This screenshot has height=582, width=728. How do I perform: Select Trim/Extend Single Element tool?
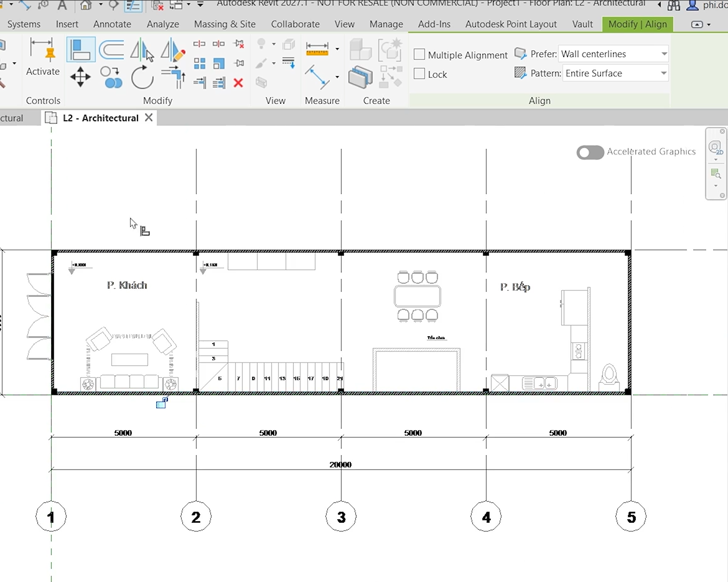point(200,83)
